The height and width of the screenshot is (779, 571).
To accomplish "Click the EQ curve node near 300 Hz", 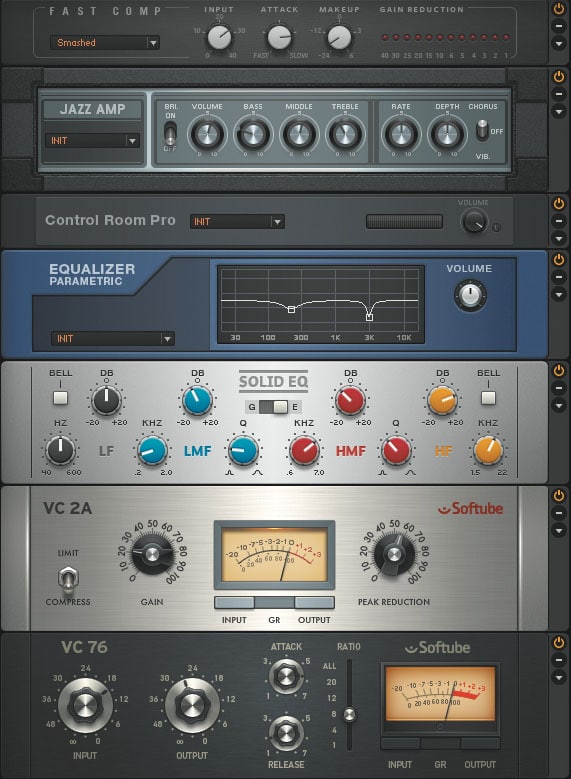I will coord(291,310).
